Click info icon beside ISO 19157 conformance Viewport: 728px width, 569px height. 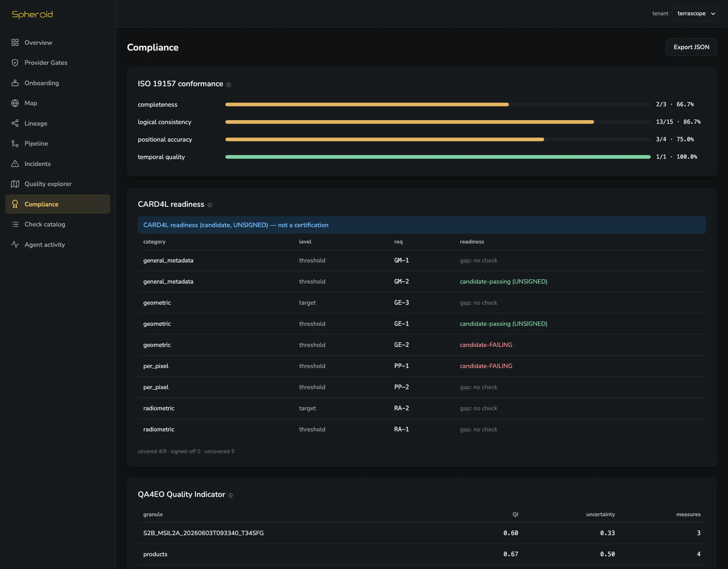[229, 85]
